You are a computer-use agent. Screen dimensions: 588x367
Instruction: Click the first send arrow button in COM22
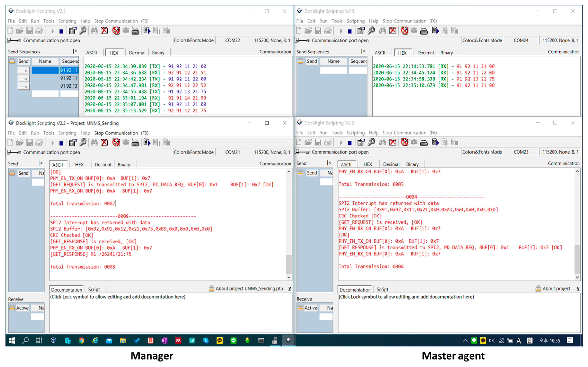23,71
